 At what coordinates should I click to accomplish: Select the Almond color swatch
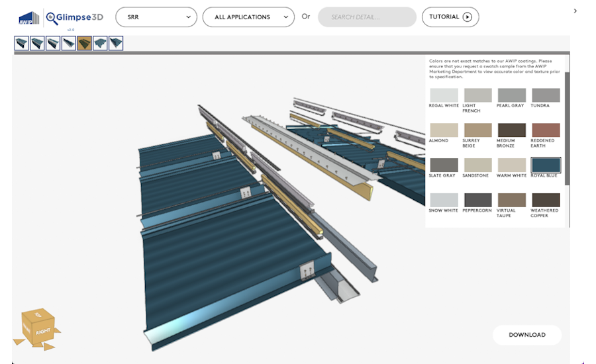(444, 130)
